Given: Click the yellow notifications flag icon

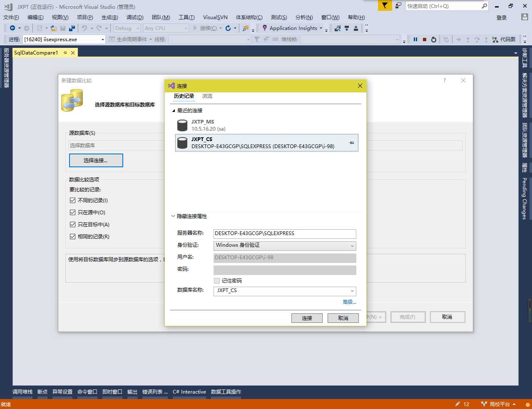Looking at the screenshot, I should [385, 5].
